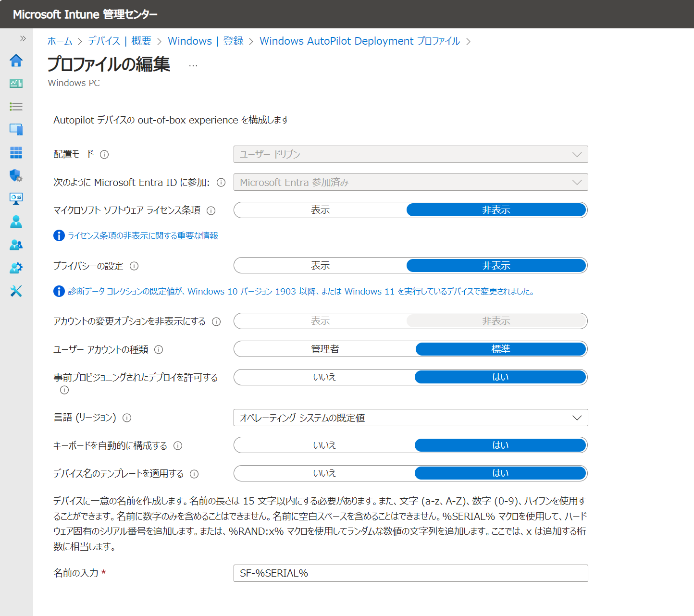Set マイクロソフト ソフトウェア ライセンス条項 to 表示
This screenshot has height=616, width=694.
pyautogui.click(x=320, y=210)
